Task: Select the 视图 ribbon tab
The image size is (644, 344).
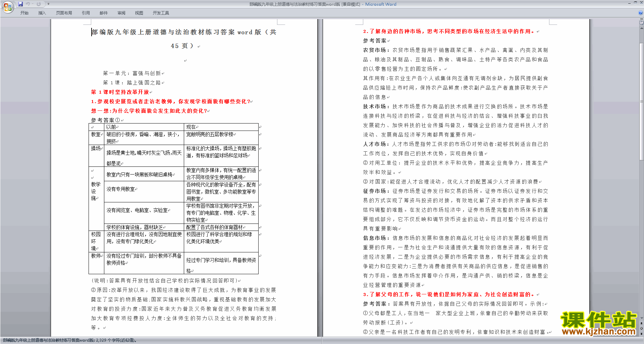Action: point(139,13)
